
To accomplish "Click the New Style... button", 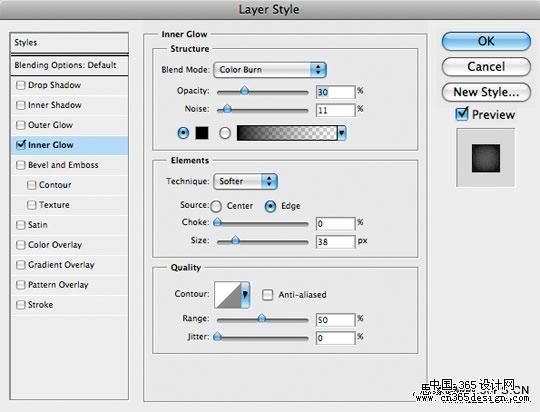I will point(486,92).
